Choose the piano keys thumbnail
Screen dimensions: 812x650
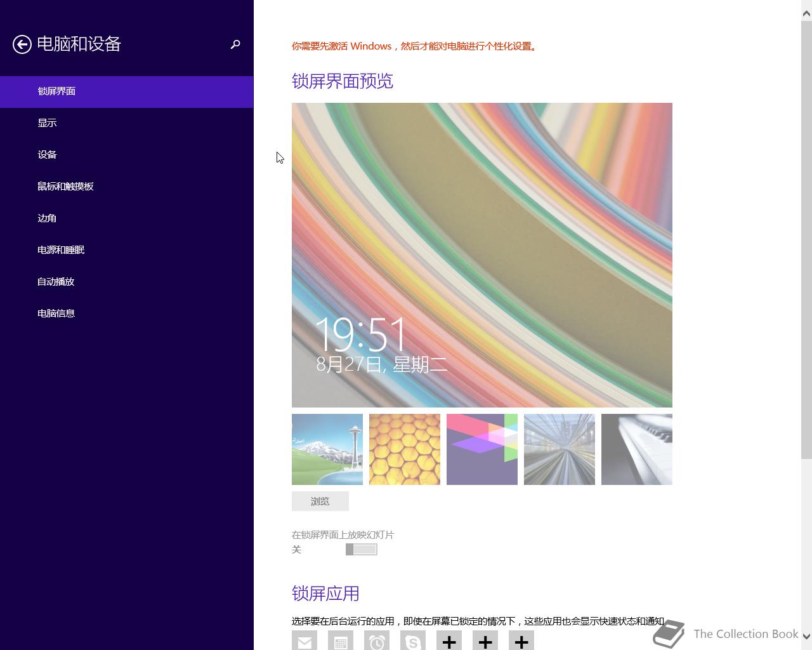pos(637,449)
